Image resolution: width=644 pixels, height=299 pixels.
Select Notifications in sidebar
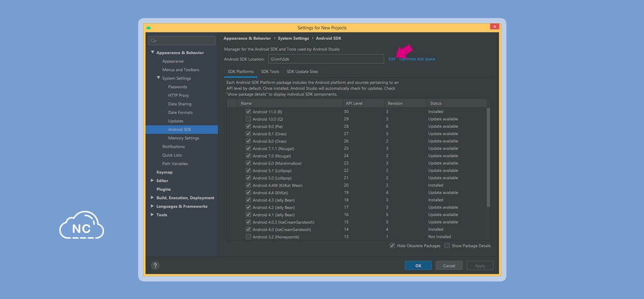tap(174, 146)
